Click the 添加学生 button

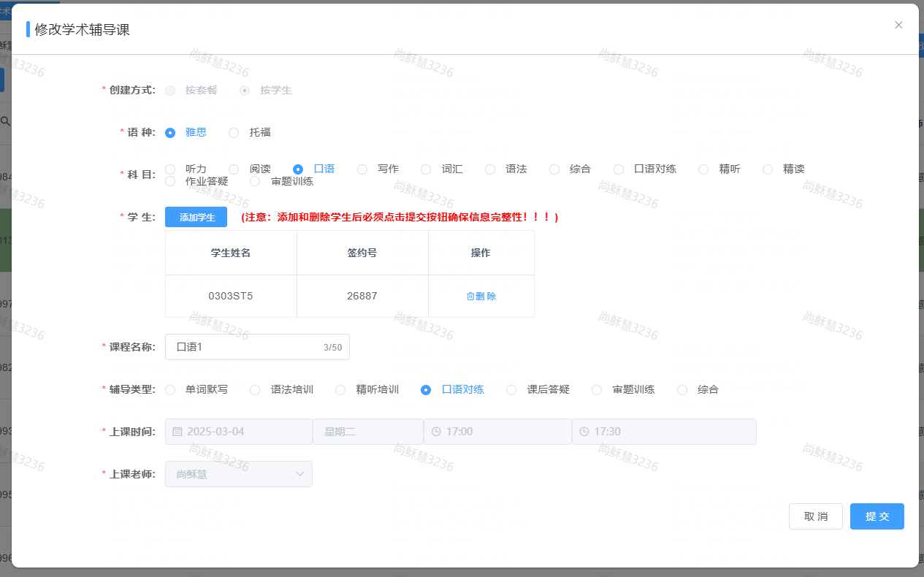[196, 217]
